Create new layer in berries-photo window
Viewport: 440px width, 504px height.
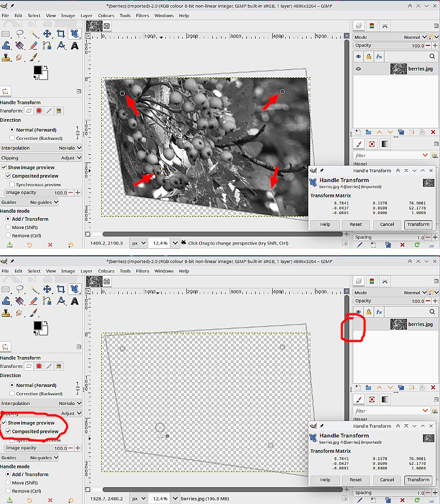(357, 132)
